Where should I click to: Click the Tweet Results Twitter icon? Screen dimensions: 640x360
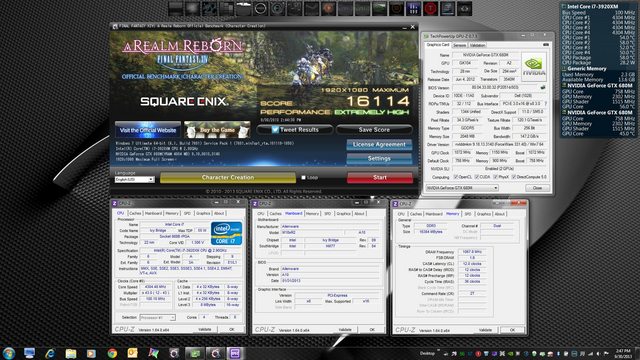point(275,130)
